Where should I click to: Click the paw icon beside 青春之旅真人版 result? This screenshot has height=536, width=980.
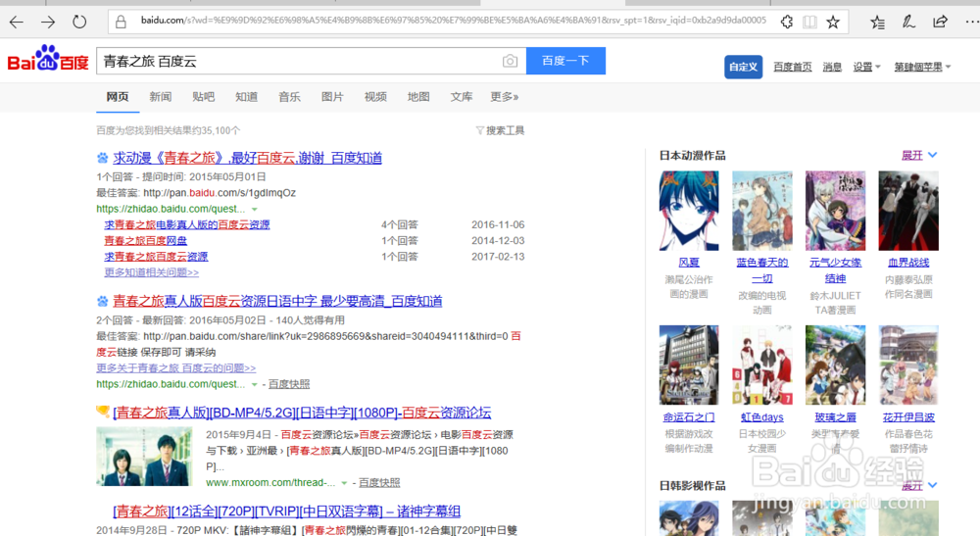point(103,301)
